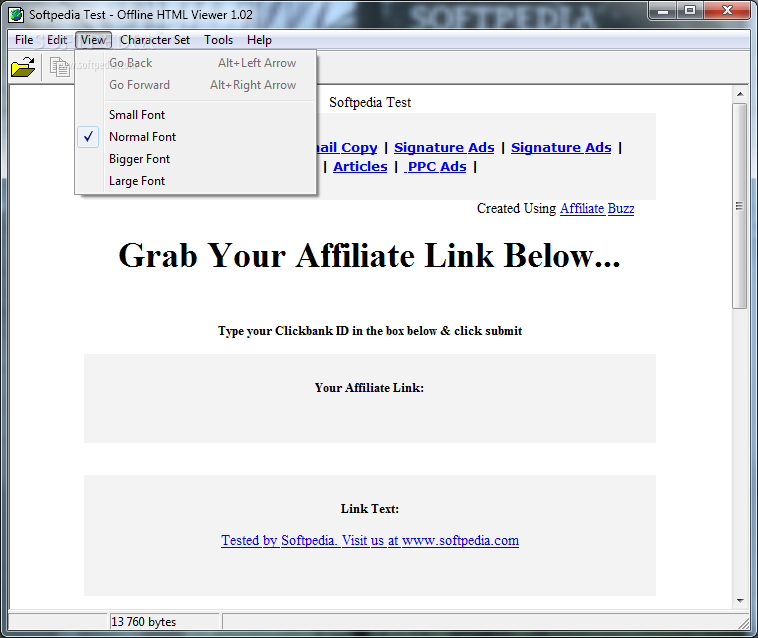Open the Character Set menu
Screen dimensions: 758x638
coord(155,40)
